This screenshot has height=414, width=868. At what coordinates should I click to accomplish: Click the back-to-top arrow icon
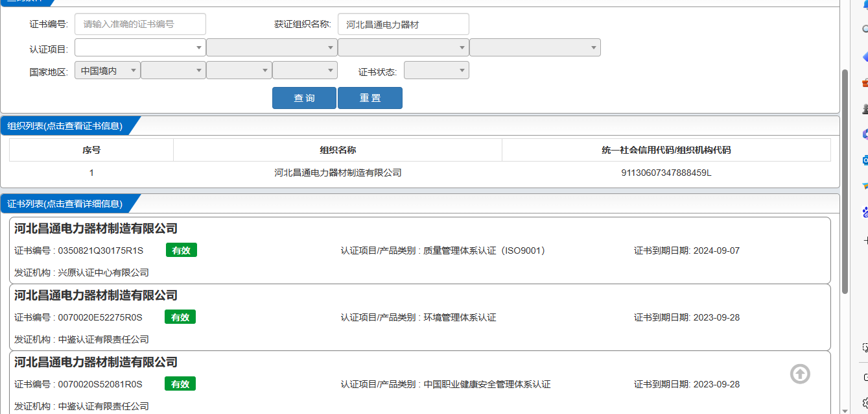click(800, 374)
